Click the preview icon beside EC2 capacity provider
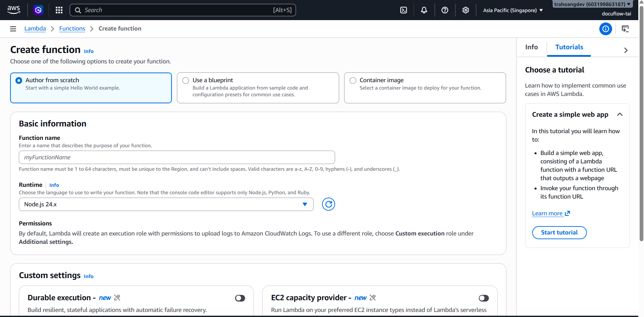Viewport: 644px width, 317px height. click(x=373, y=298)
